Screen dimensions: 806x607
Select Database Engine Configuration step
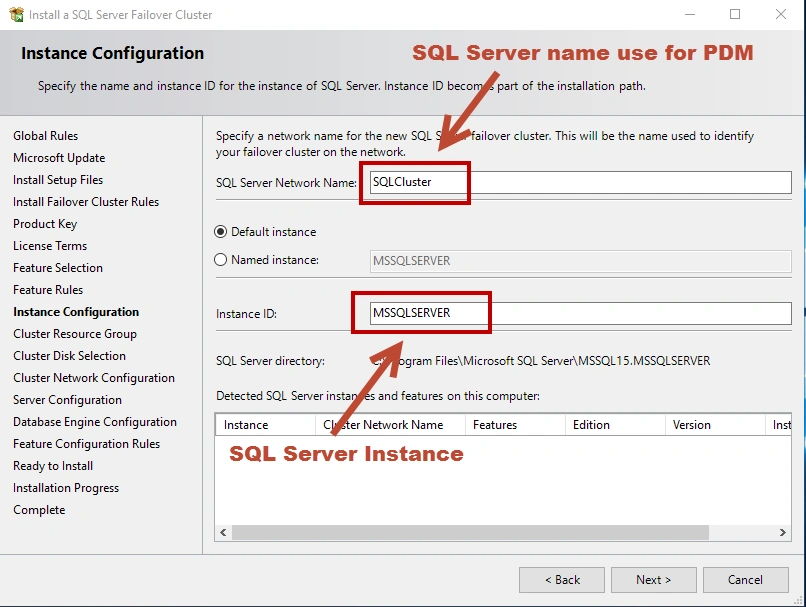pyautogui.click(x=95, y=422)
